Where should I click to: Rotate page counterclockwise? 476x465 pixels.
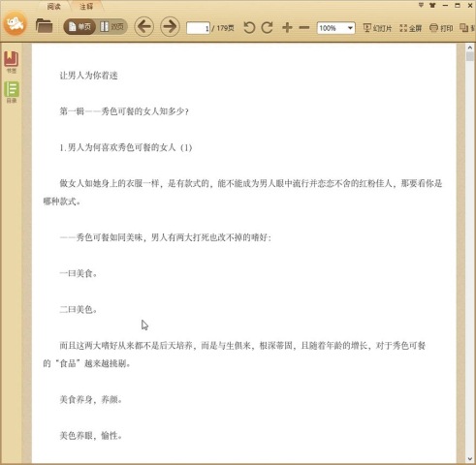pos(249,28)
